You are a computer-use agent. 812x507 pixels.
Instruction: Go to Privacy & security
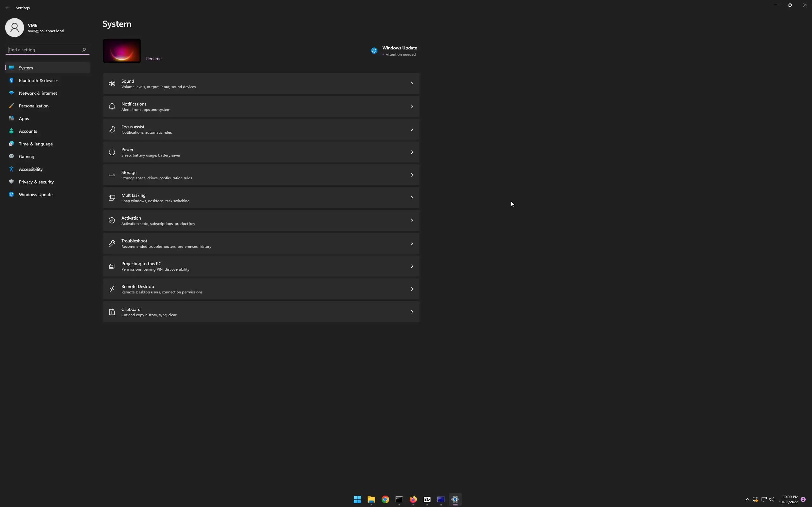[36, 182]
